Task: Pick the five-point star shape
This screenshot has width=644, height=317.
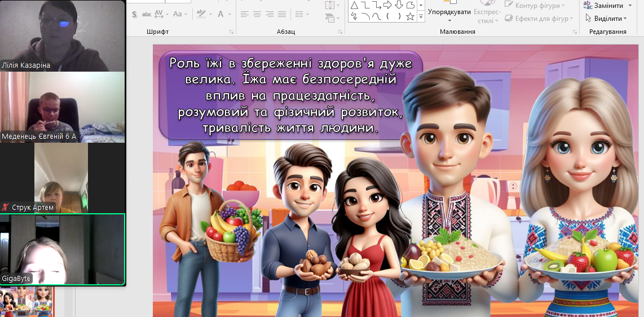Action: pos(410,17)
